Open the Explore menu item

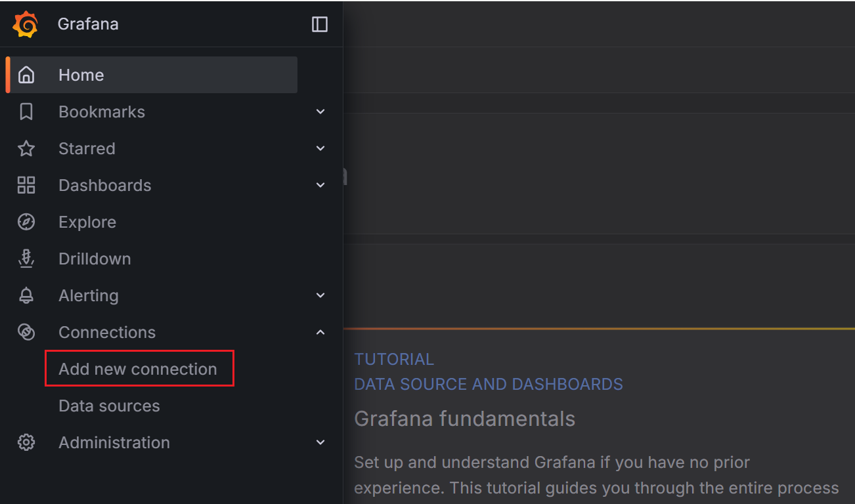coord(87,222)
